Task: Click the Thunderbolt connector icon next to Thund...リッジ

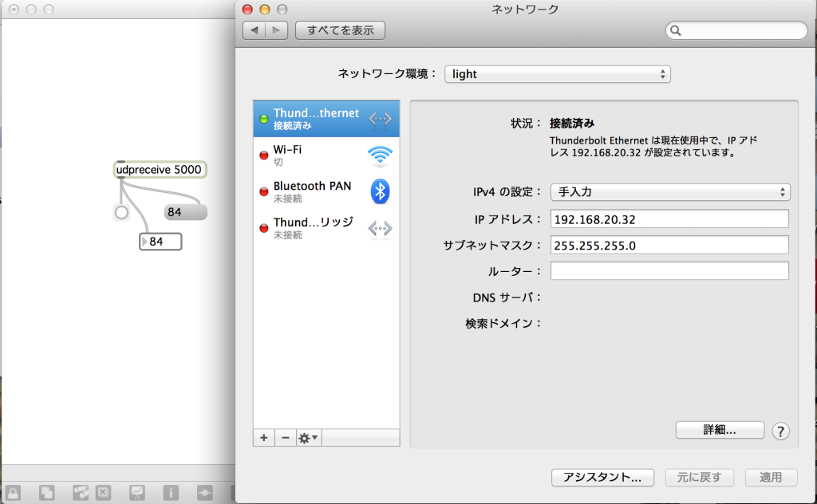Action: click(x=379, y=228)
